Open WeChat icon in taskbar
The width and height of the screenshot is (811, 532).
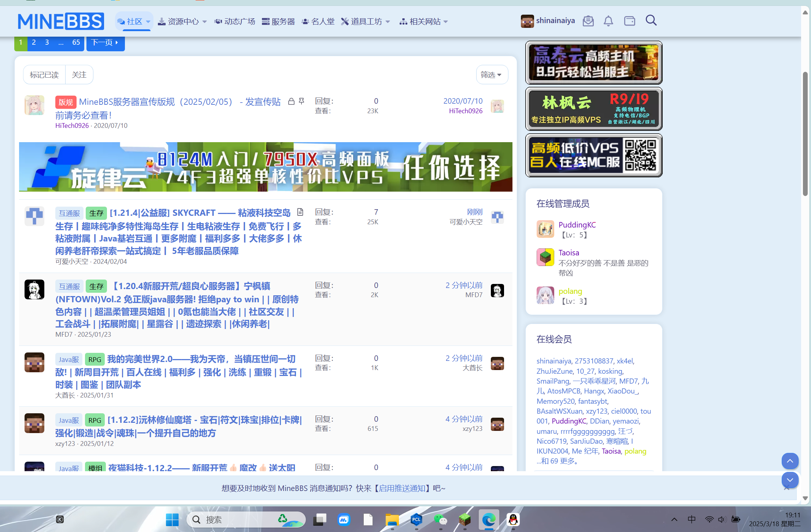440,519
